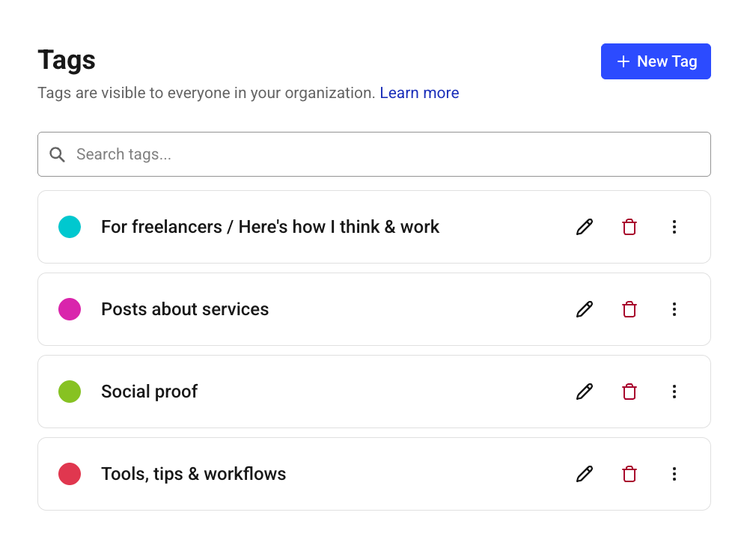Open more options for 'Posts about services'
747x560 pixels.
(674, 309)
